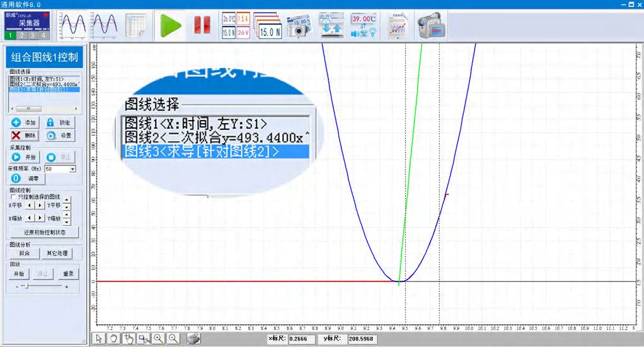Open the data table spreadsheet icon
644x347 pixels.
coord(136,25)
